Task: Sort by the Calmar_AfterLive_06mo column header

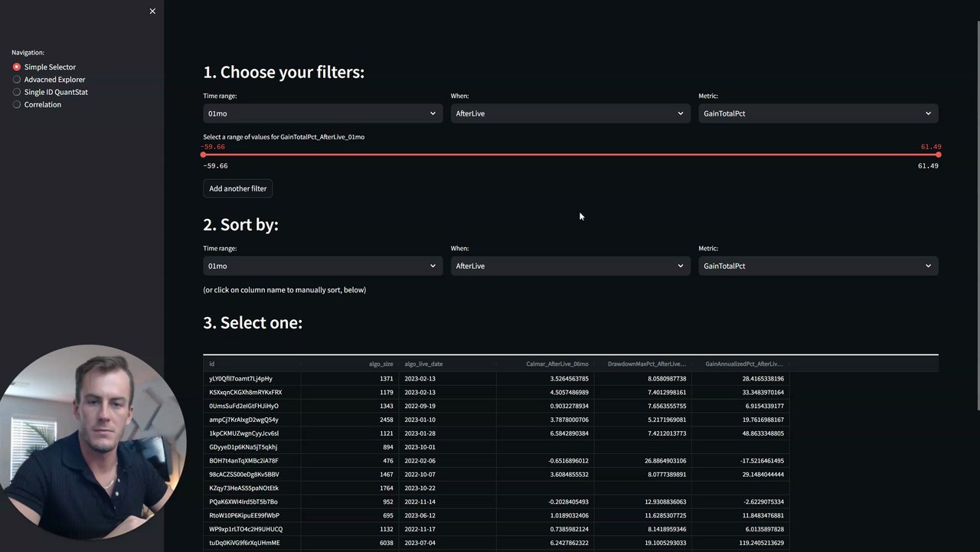Action: (x=557, y=364)
